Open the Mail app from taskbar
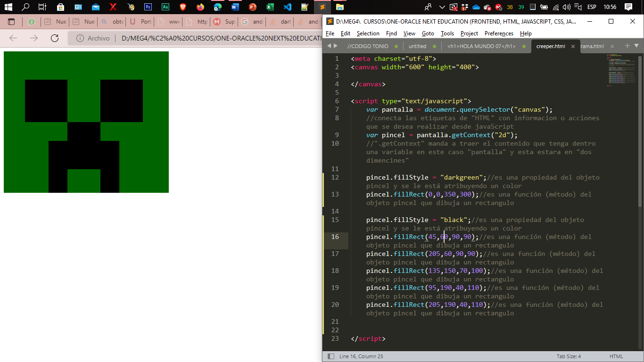The image size is (644, 362). coord(96,7)
